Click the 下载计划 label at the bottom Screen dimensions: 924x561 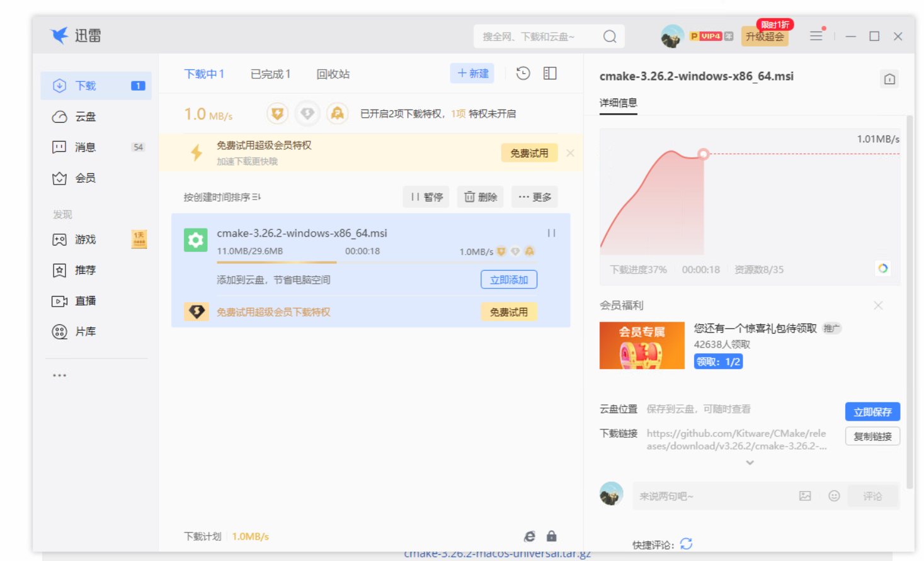click(x=203, y=536)
